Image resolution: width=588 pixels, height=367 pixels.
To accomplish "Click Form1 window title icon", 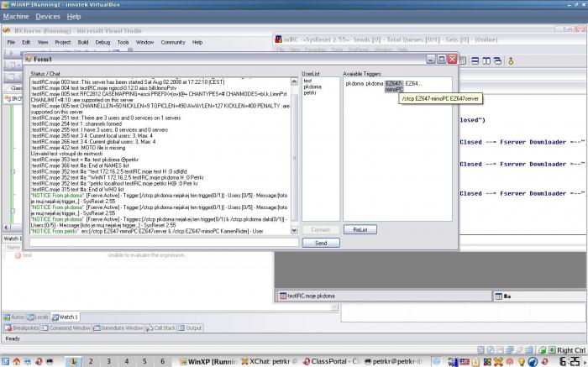I will pyautogui.click(x=29, y=59).
